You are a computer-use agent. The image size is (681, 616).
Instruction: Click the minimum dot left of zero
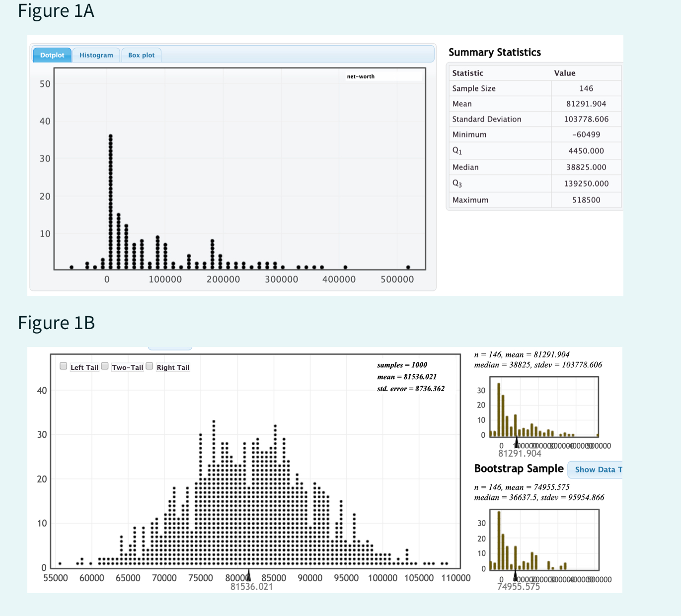click(72, 267)
